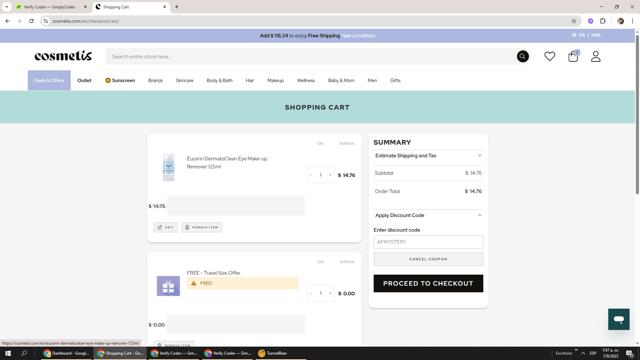Open the Gifts menu
The image size is (640, 360).
point(395,80)
